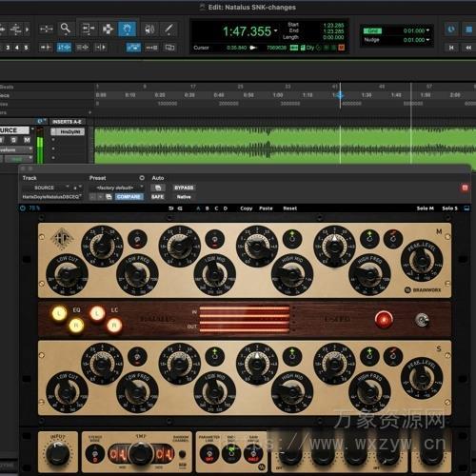The height and width of the screenshot is (476, 476).
Task: Click the plugin window resize icon far right
Action: 466,208
